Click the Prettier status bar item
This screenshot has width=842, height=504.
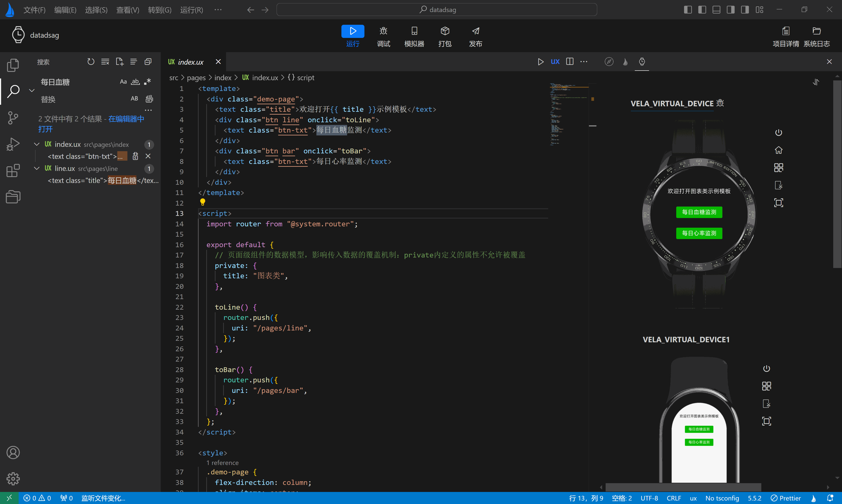786,498
